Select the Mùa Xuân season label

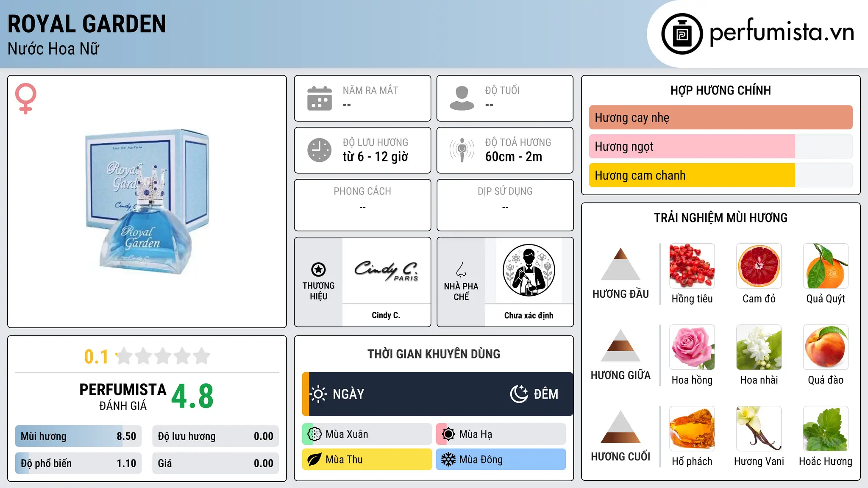pyautogui.click(x=347, y=434)
